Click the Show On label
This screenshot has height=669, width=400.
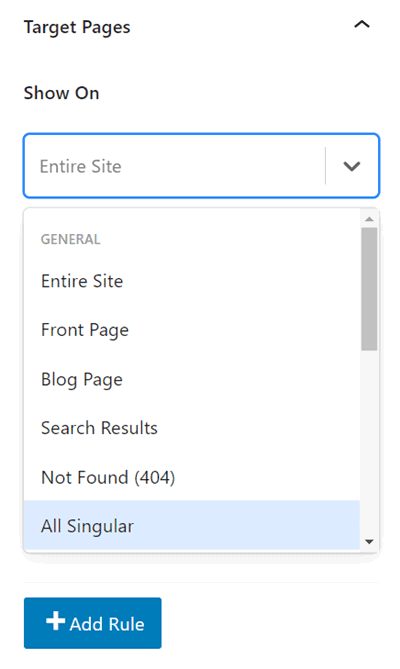tap(61, 93)
